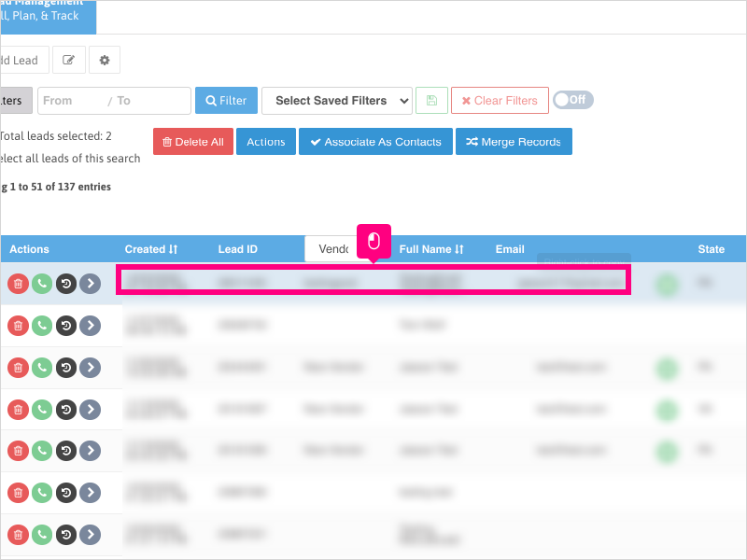Click phone icon in the sixth row

click(42, 493)
